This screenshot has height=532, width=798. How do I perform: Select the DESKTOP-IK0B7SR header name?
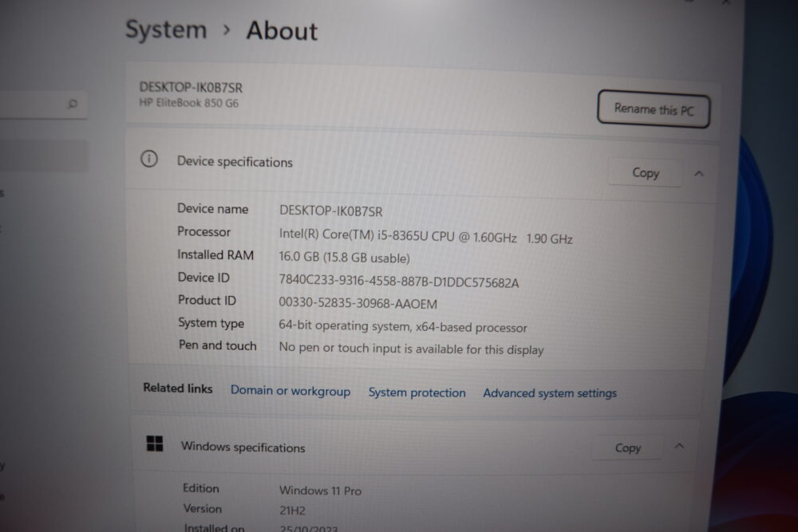(x=191, y=87)
